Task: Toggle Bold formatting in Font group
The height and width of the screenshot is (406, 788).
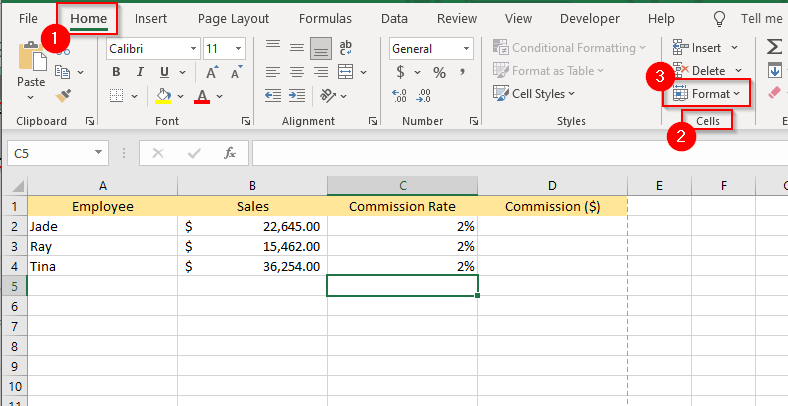Action: [x=116, y=72]
